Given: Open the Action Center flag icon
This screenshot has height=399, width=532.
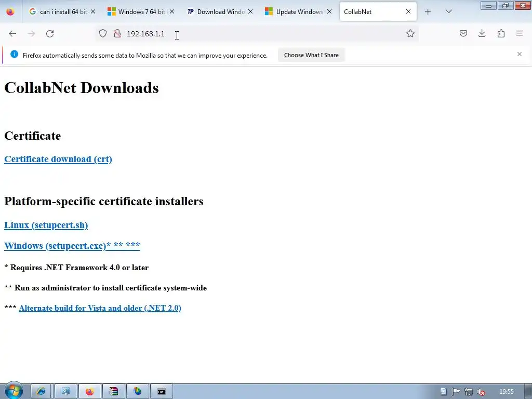Looking at the screenshot, I should 456,392.
